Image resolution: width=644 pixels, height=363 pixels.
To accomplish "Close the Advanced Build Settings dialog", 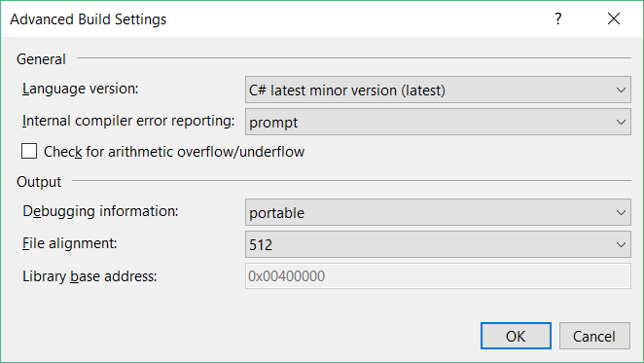I will [x=614, y=18].
